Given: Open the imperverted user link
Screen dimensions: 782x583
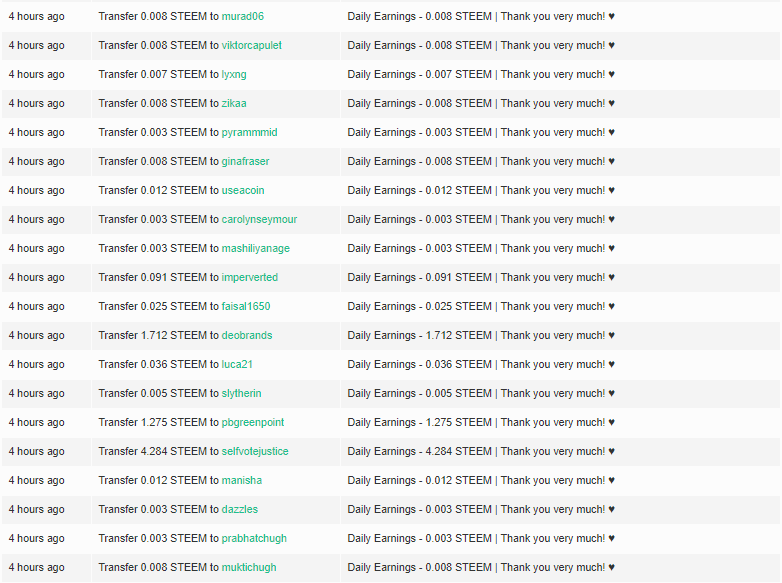Looking at the screenshot, I should tap(250, 277).
